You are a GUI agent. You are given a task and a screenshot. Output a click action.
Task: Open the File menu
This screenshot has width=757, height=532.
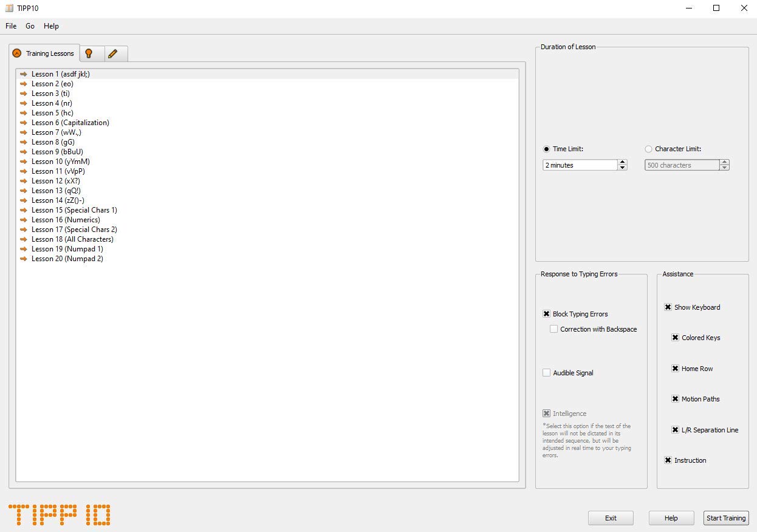point(11,26)
